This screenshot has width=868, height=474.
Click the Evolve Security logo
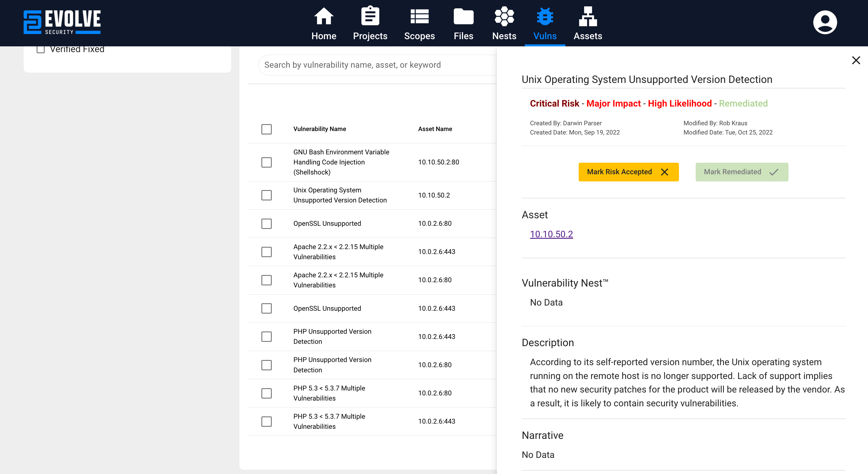tap(62, 22)
